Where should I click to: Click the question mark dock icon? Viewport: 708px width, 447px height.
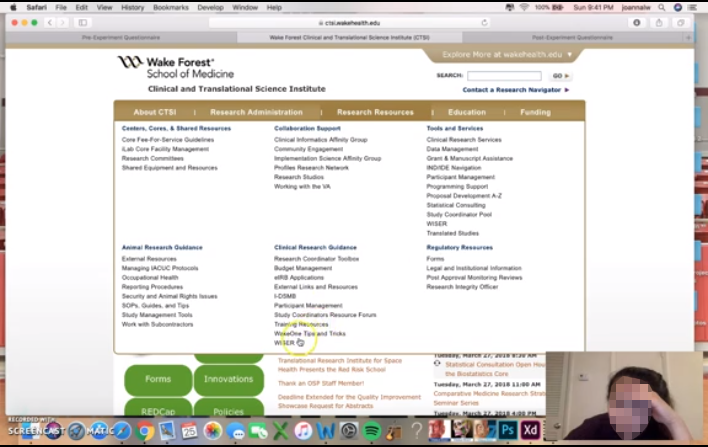tap(417, 431)
